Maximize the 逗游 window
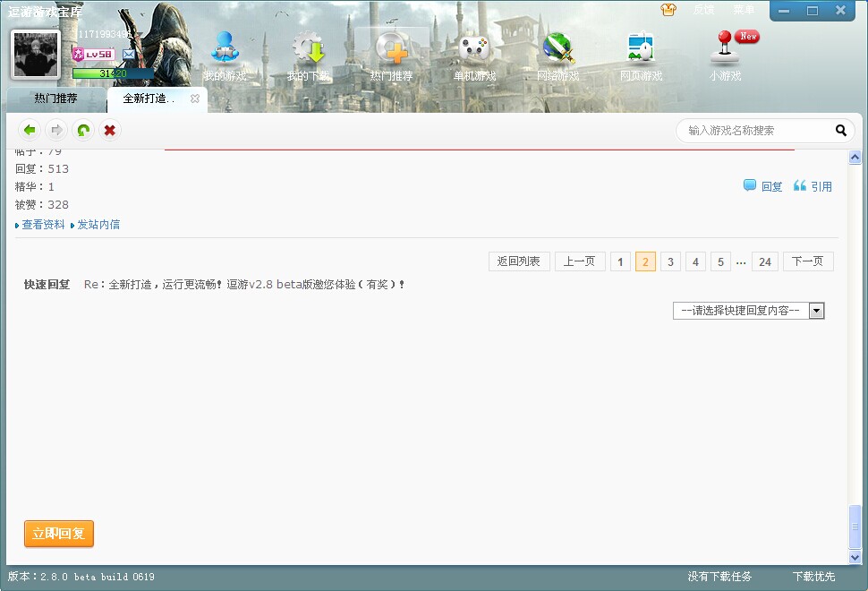 [813, 11]
